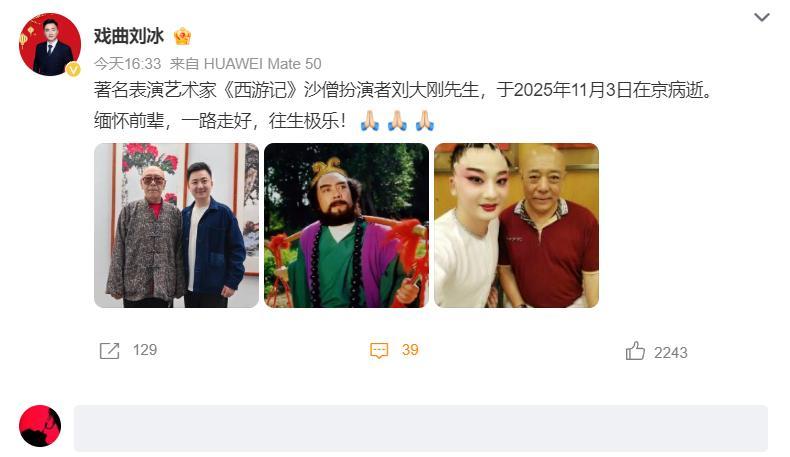Click the 今天16:33 timestamp link

coord(127,64)
